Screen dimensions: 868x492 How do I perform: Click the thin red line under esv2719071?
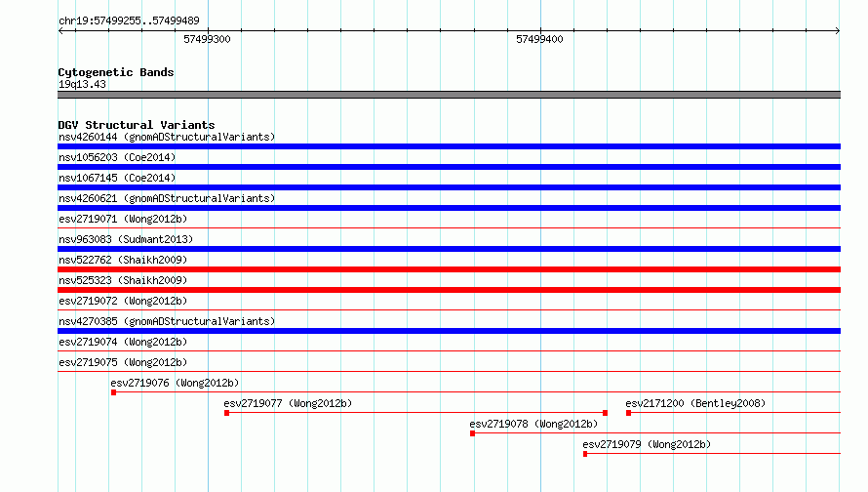point(449,227)
